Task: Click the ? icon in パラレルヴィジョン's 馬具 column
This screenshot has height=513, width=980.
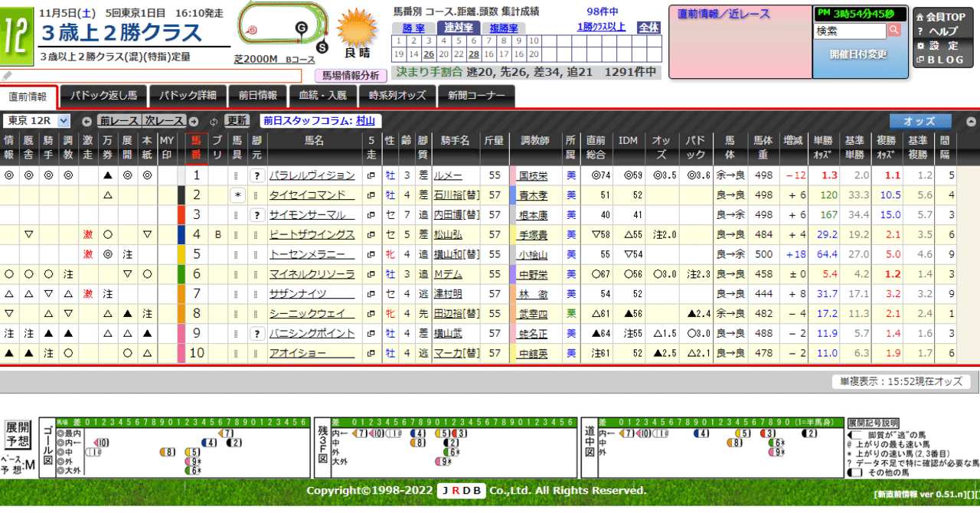Action: pos(256,175)
